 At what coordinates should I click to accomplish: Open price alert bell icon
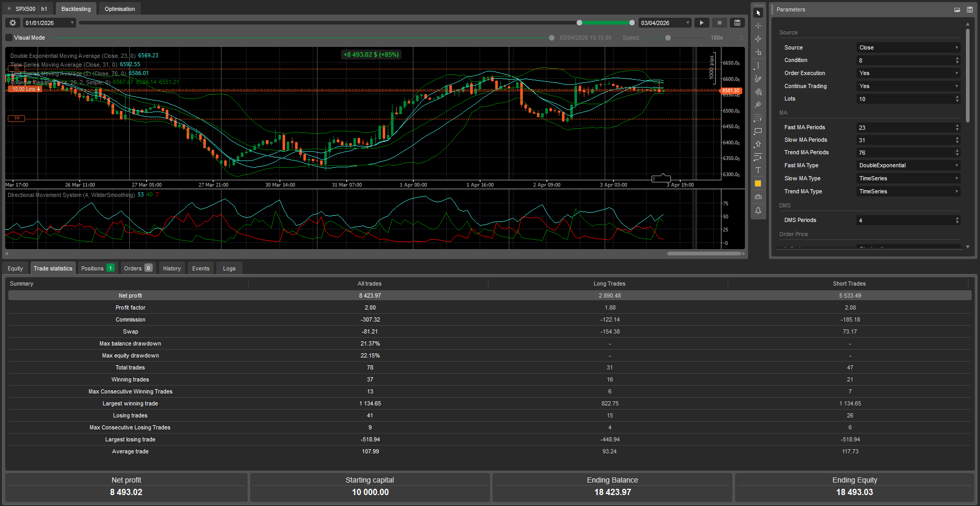[x=758, y=211]
